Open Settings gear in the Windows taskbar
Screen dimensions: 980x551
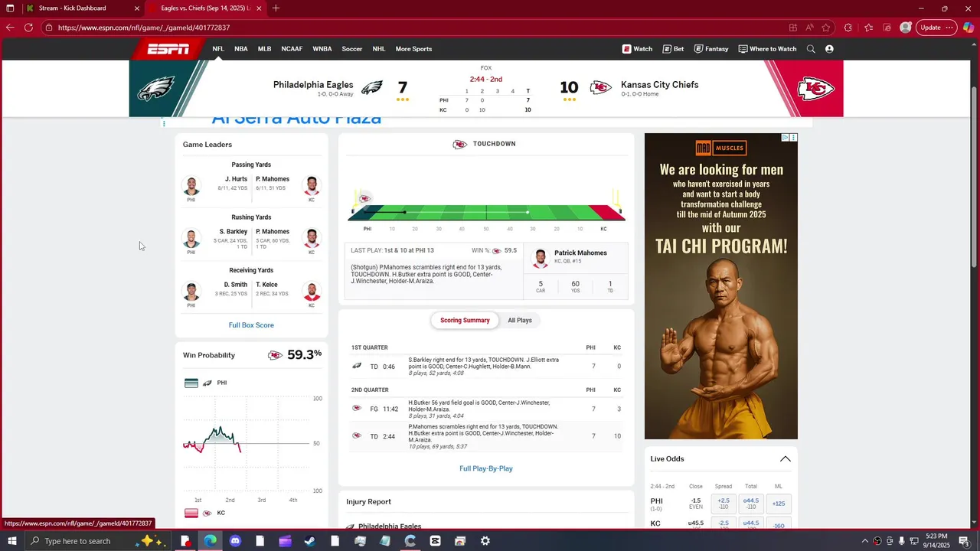[x=485, y=541]
